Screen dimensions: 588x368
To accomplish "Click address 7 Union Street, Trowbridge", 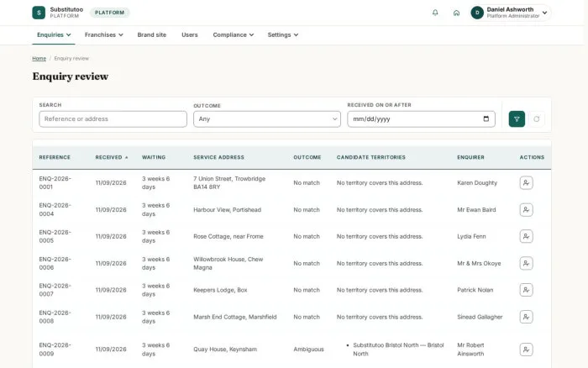I will tap(229, 182).
